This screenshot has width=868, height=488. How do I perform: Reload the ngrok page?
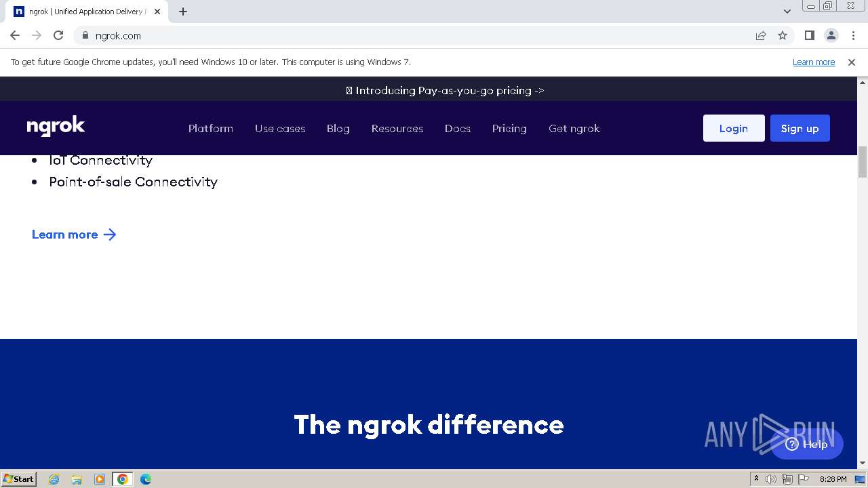click(58, 35)
